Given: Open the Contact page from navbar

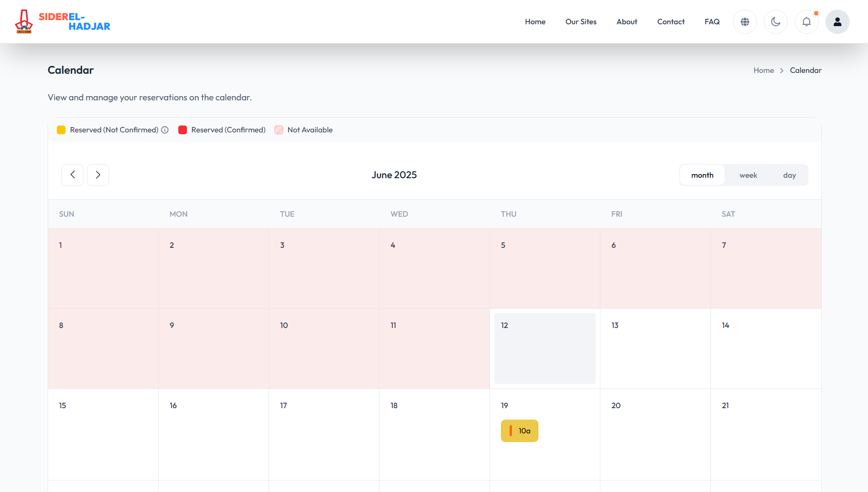Looking at the screenshot, I should (x=670, y=22).
